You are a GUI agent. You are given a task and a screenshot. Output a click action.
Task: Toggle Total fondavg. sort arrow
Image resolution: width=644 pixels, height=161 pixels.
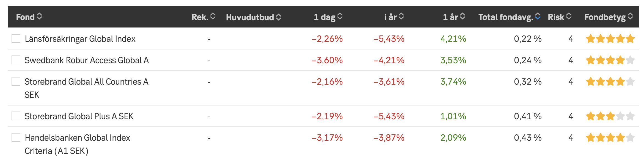(538, 16)
